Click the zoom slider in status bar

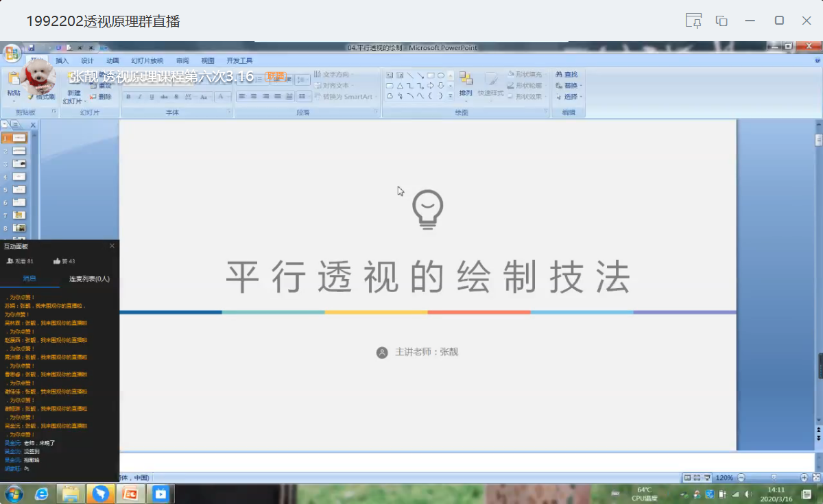(774, 477)
